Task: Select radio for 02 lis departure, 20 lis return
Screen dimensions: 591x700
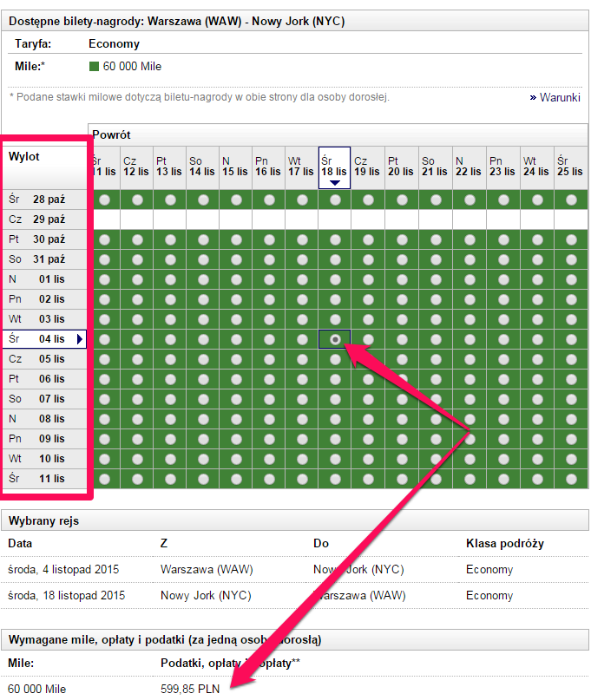Action: tap(402, 299)
